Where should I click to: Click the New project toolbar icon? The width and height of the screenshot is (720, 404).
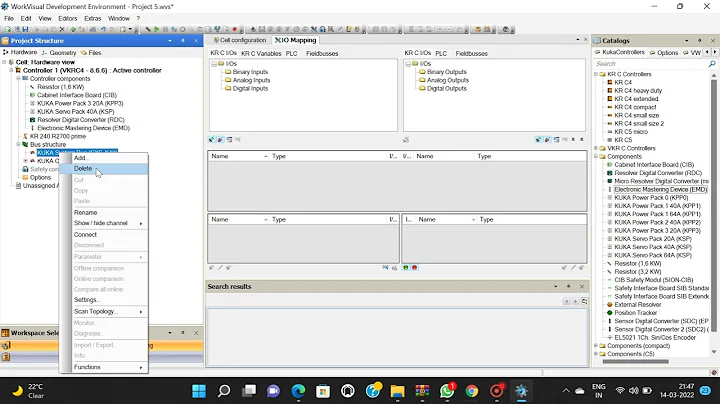[x=8, y=29]
